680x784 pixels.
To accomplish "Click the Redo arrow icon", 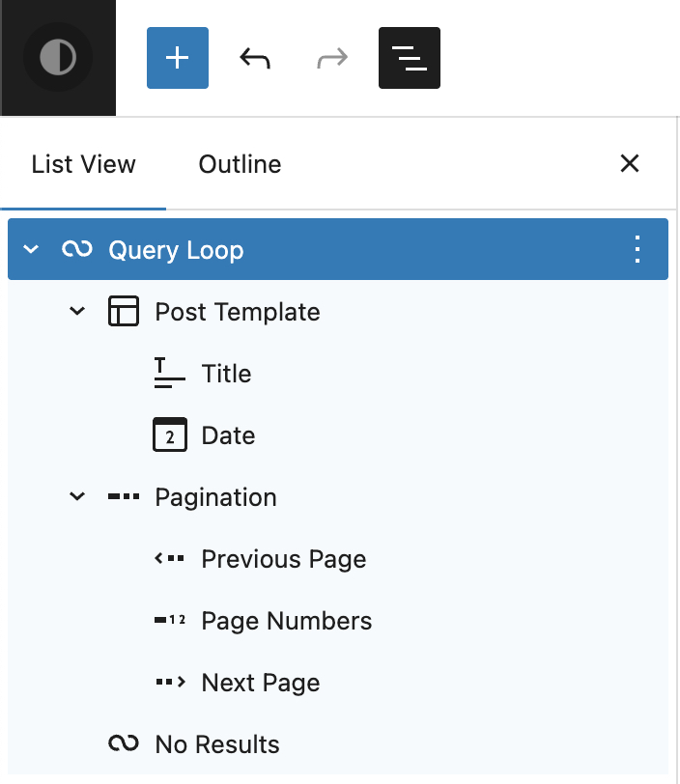I will pyautogui.click(x=331, y=58).
